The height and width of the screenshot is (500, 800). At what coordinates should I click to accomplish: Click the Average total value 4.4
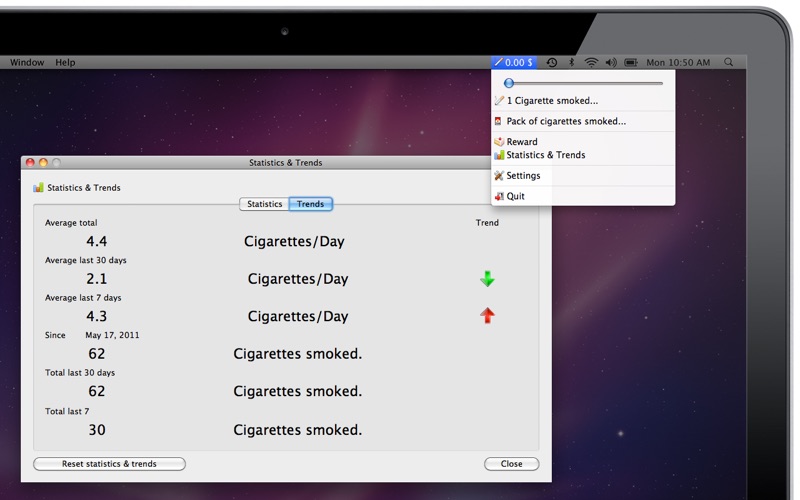tap(96, 241)
